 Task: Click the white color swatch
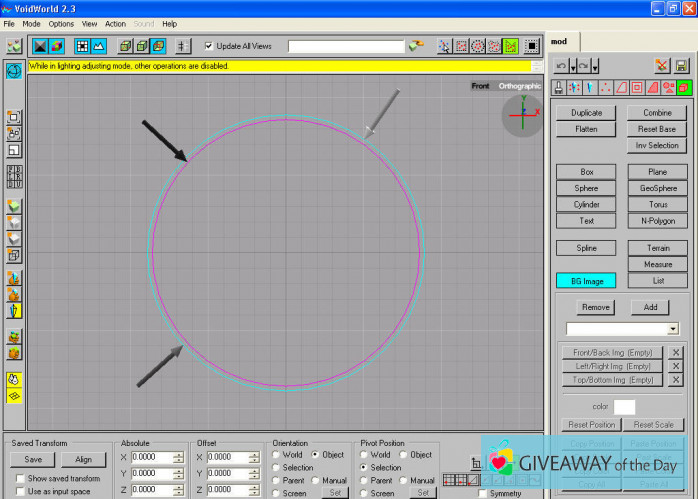click(x=624, y=407)
